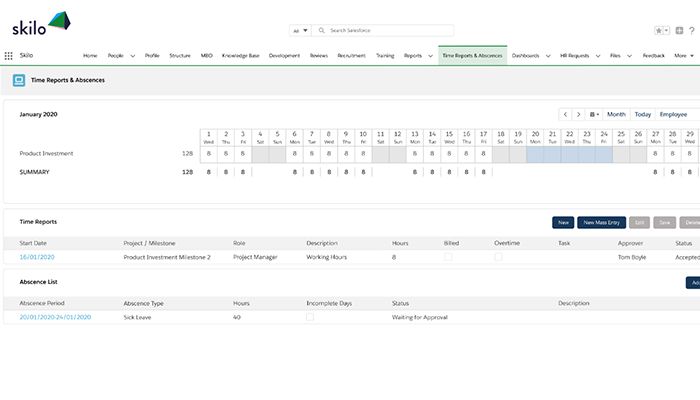Open the 16/01/2020 time report link
Screen dimensions: 700x400
[36, 257]
